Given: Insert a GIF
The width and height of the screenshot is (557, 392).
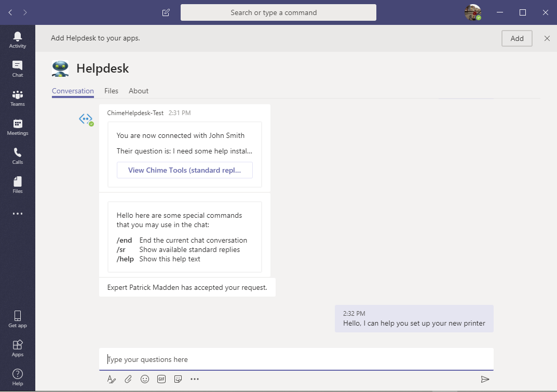Looking at the screenshot, I should (x=161, y=379).
